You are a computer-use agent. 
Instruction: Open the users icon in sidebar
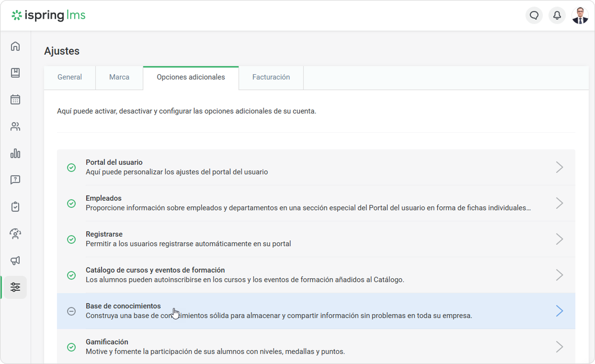[x=15, y=126]
